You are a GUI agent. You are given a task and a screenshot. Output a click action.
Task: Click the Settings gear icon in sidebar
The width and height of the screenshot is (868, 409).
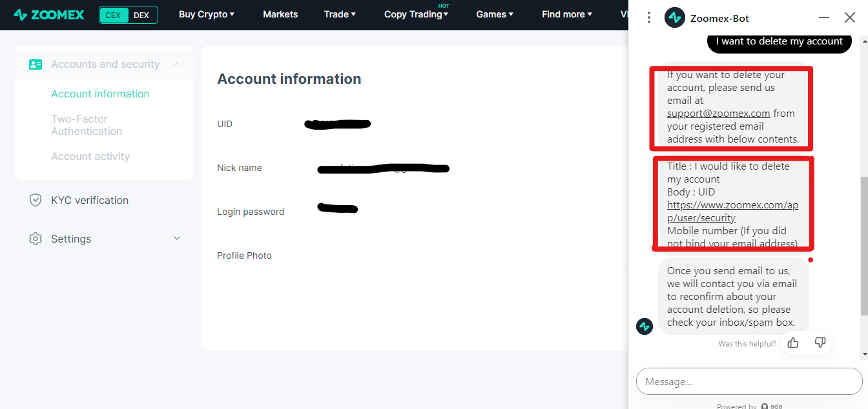(x=36, y=239)
